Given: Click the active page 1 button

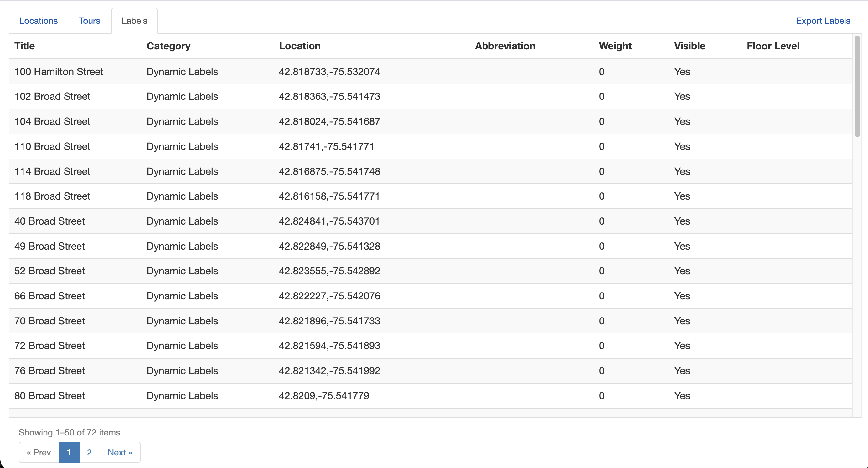Looking at the screenshot, I should 69,452.
